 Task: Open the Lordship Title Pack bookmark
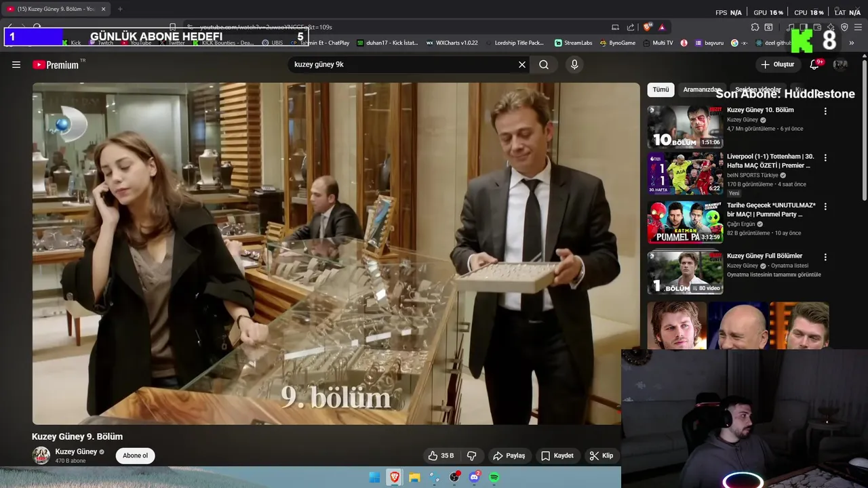pos(514,43)
